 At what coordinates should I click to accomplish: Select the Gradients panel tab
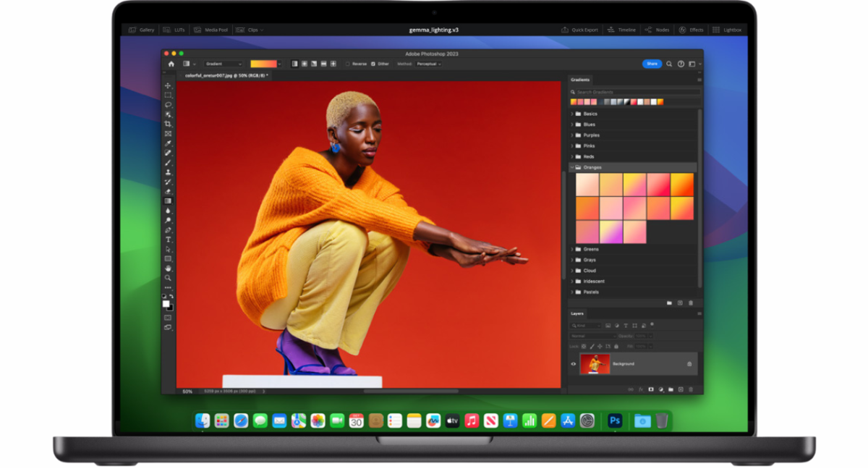(580, 80)
